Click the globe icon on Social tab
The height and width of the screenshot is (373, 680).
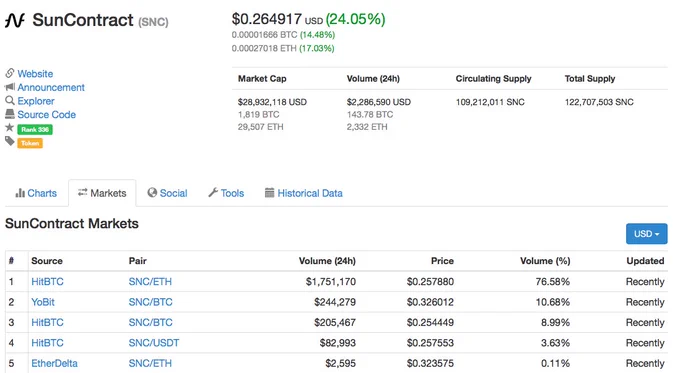click(x=152, y=193)
